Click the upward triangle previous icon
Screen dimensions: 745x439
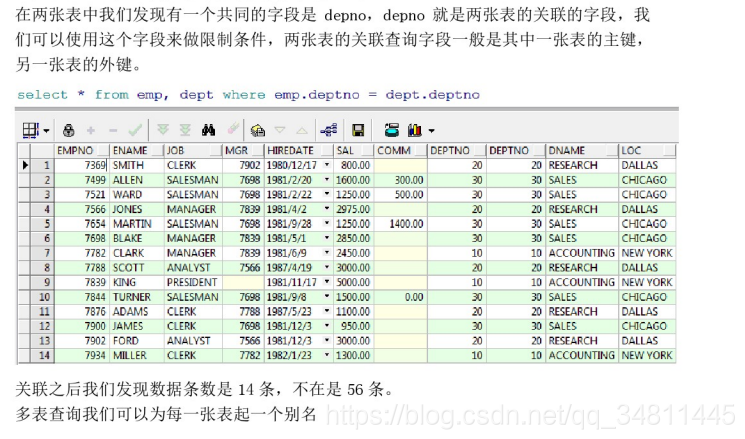tap(302, 130)
